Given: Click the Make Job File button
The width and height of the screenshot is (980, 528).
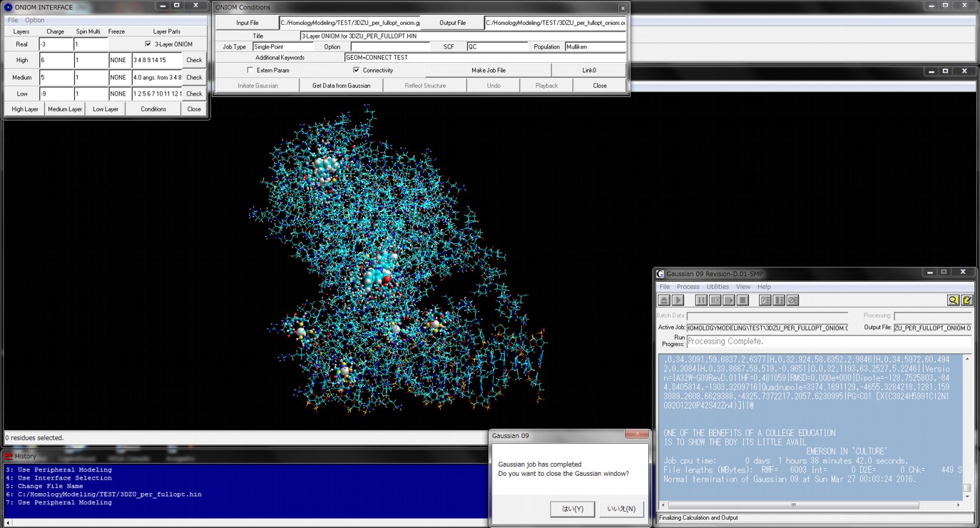Looking at the screenshot, I should [489, 70].
